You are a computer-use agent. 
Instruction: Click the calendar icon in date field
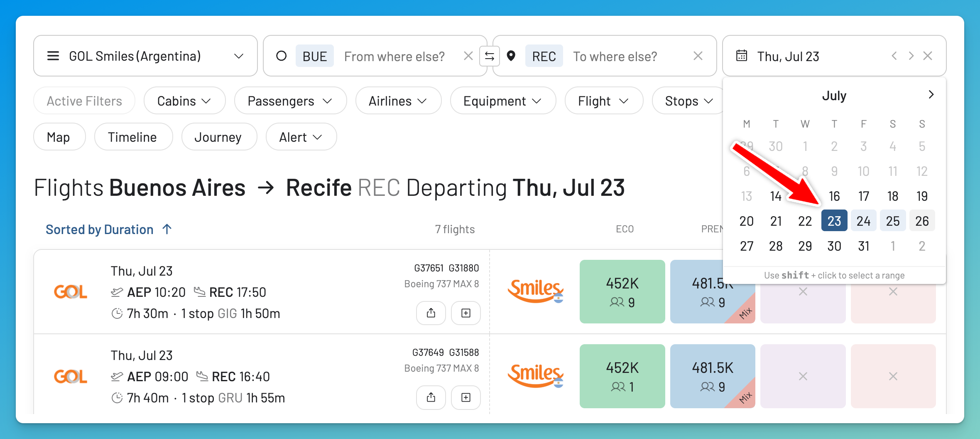742,55
